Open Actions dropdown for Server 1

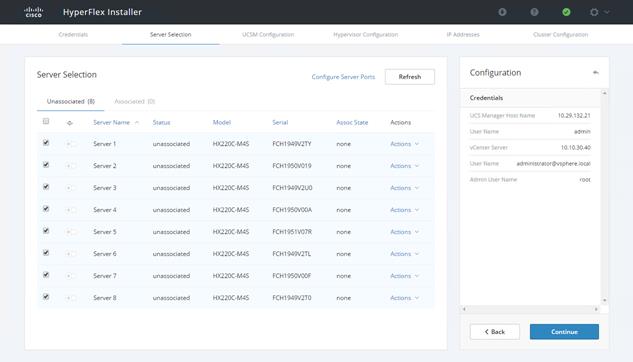click(x=405, y=144)
